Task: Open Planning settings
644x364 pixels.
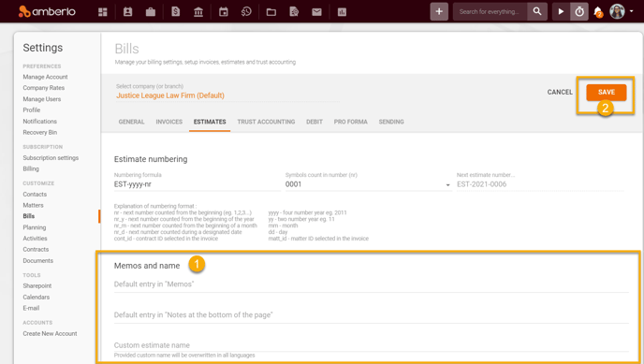Action: point(35,227)
